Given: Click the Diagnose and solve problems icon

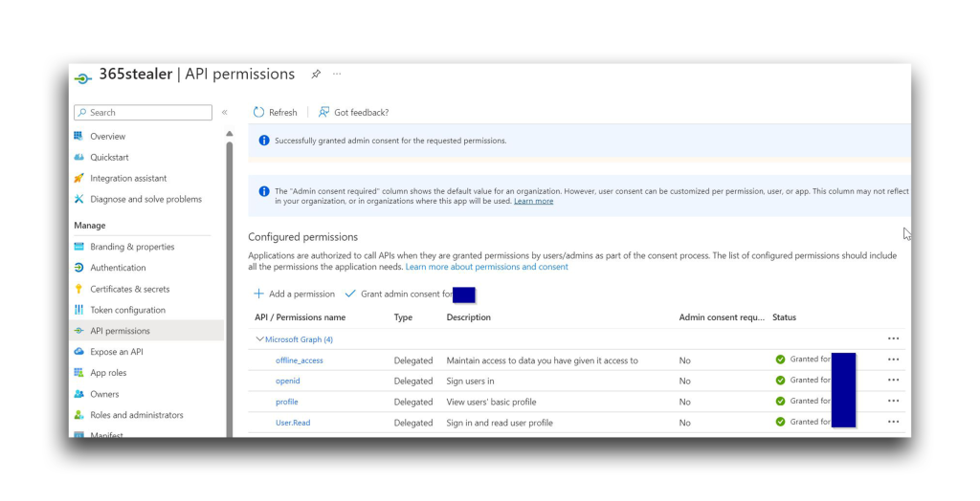Looking at the screenshot, I should click(78, 199).
